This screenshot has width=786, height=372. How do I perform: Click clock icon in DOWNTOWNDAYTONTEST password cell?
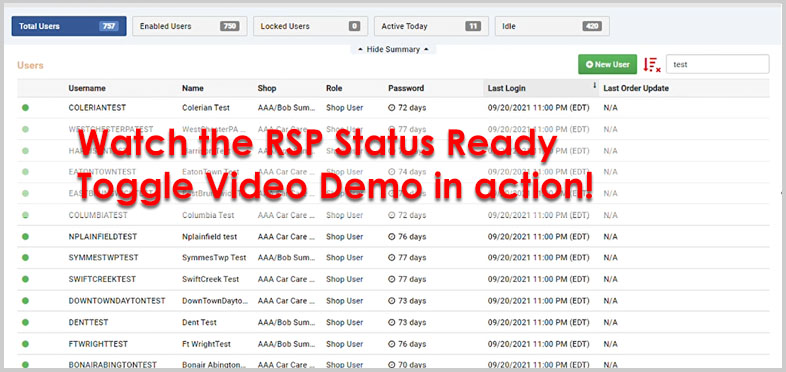pos(391,301)
